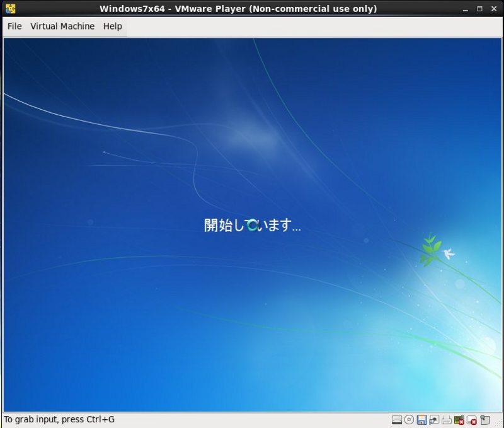Click the network adapter status icon
The height and width of the screenshot is (428, 504).
point(433,420)
